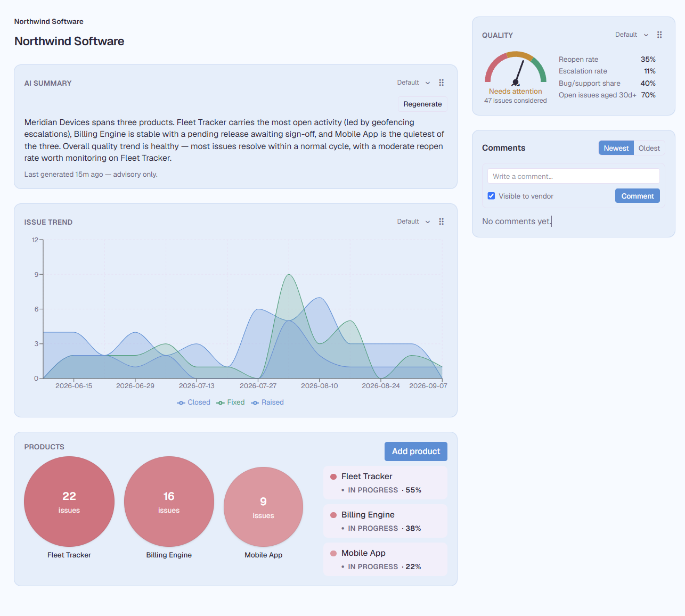Select the Mobile App 9 issues bubble
This screenshot has width=685, height=616.
263,507
